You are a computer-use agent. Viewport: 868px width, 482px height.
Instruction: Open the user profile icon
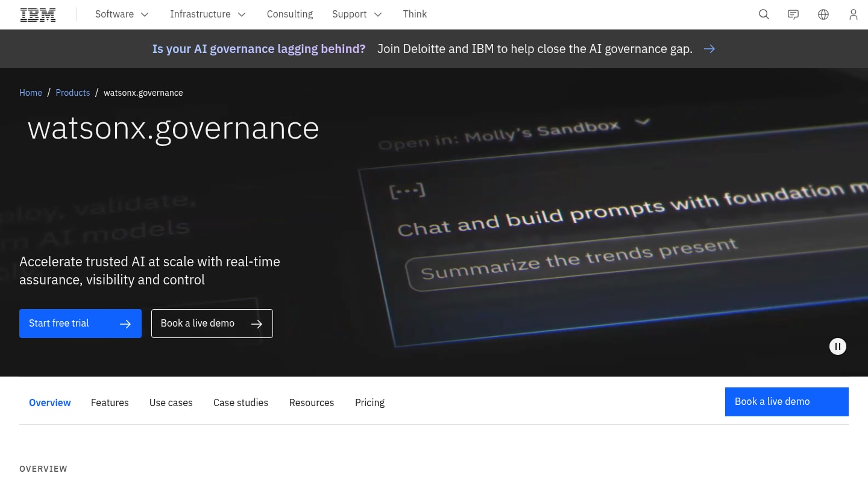click(x=853, y=14)
